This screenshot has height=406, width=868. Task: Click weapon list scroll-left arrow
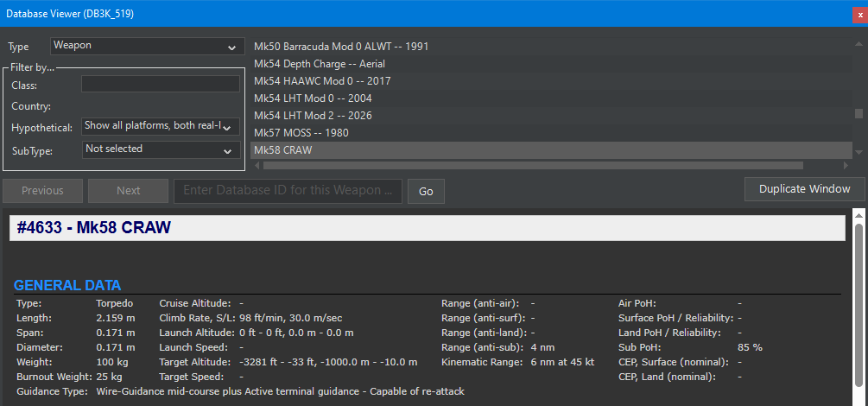pos(256,165)
